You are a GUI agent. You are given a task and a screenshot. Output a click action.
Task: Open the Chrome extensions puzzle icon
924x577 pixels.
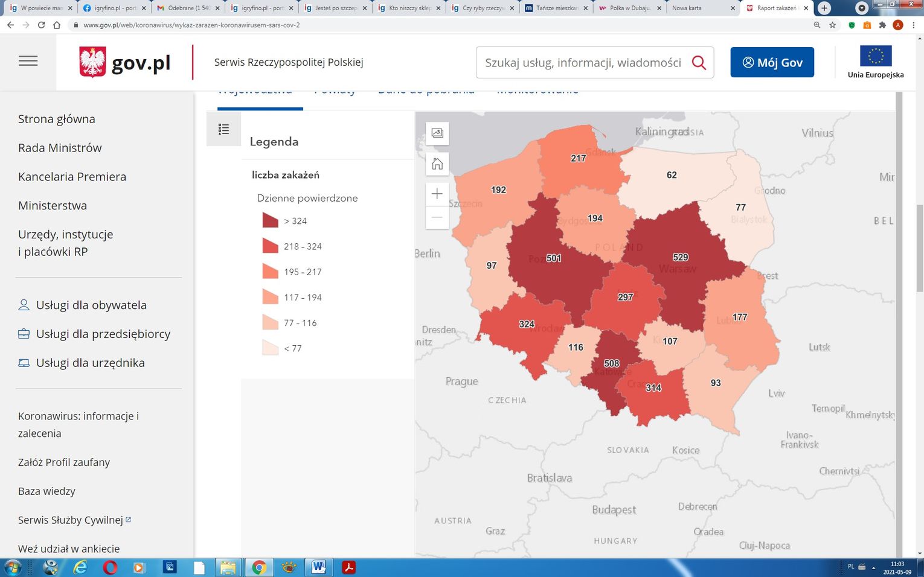click(882, 25)
